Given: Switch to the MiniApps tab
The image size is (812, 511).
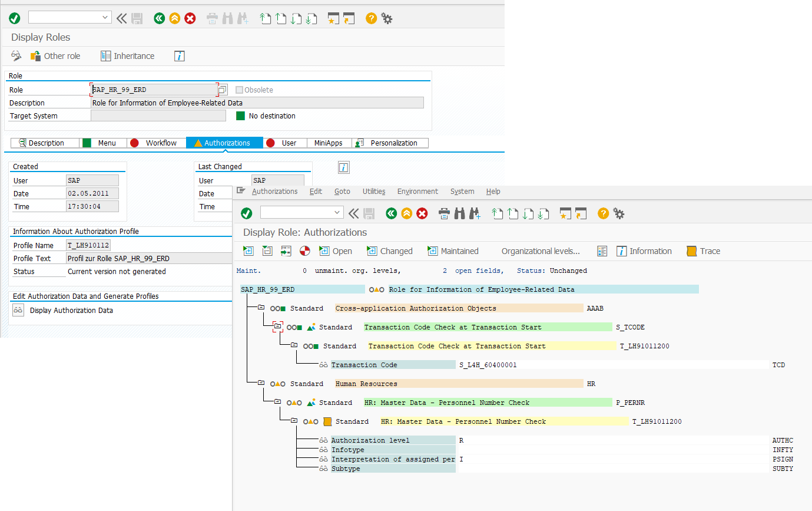Looking at the screenshot, I should pos(329,143).
